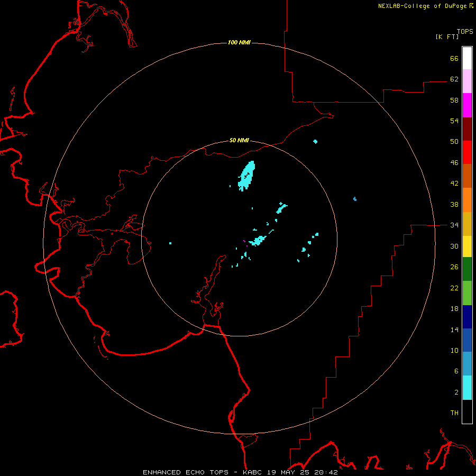This screenshot has width=476, height=476.
Task: Select the cyan legend swatch
Action: pos(467,388)
